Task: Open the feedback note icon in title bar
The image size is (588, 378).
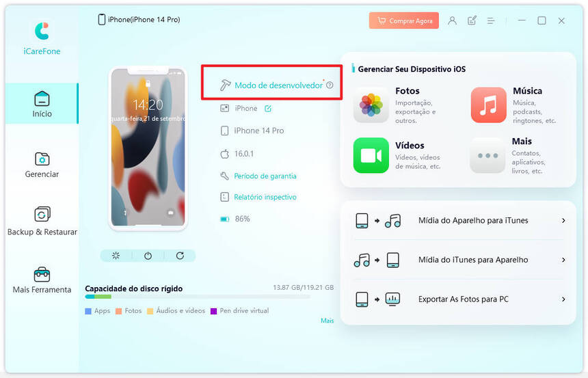Action: tap(472, 21)
